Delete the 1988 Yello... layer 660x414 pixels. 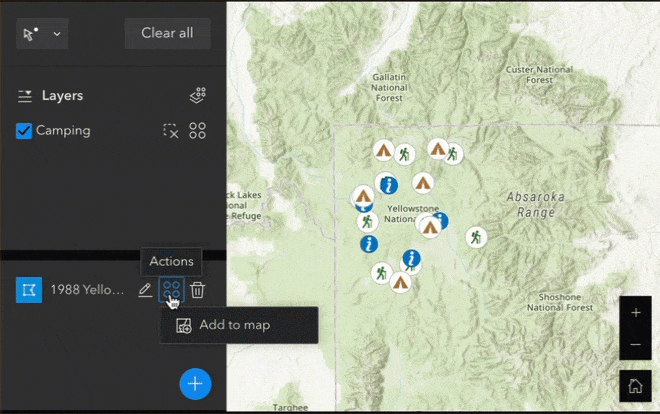click(x=197, y=290)
